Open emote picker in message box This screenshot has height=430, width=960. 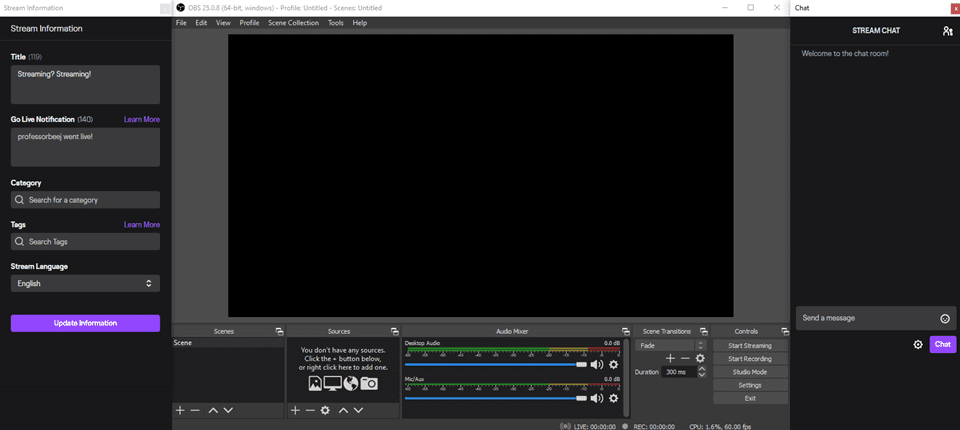(945, 319)
